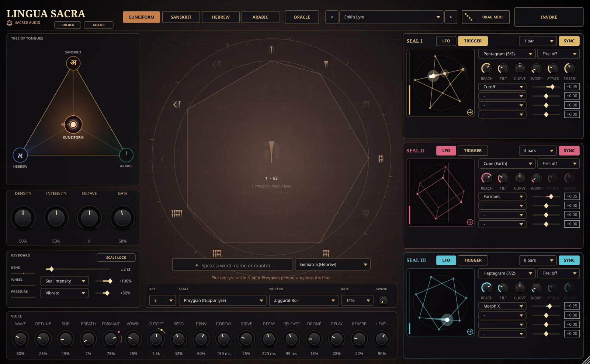590x364 pixels.
Task: Click the Density knob
Action: [23, 218]
